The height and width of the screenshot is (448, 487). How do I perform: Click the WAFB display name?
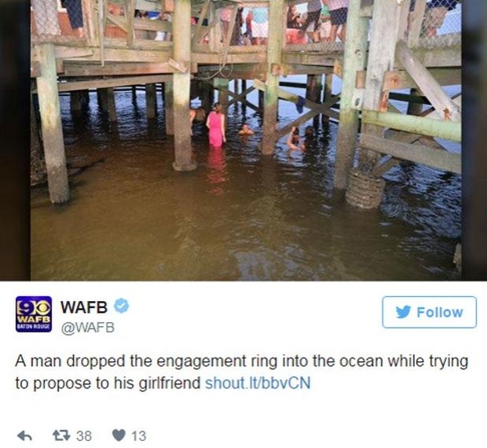click(84, 307)
